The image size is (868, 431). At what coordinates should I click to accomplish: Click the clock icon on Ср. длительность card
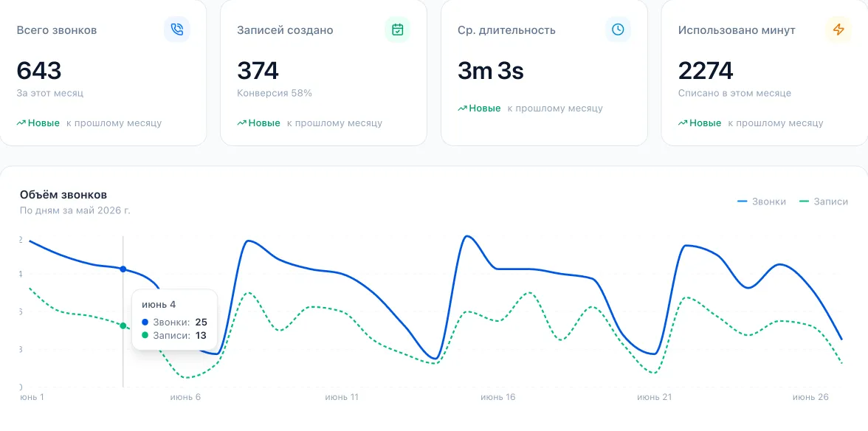point(618,30)
